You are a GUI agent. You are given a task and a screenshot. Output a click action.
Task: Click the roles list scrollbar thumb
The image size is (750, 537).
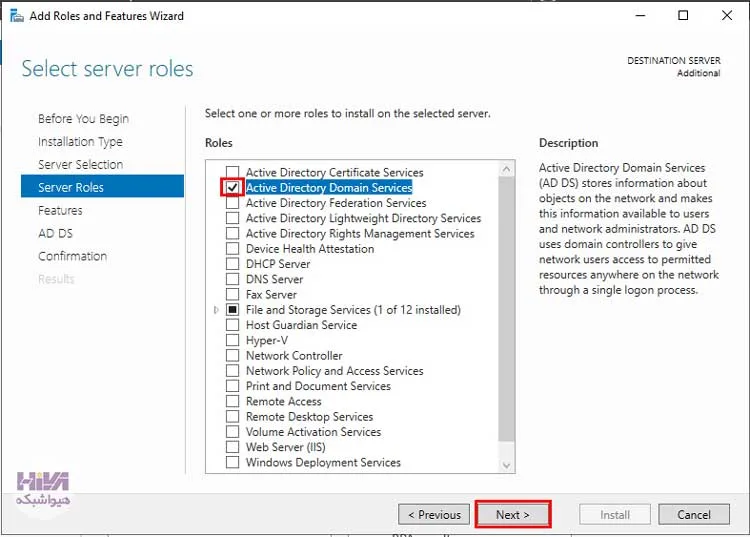click(507, 309)
